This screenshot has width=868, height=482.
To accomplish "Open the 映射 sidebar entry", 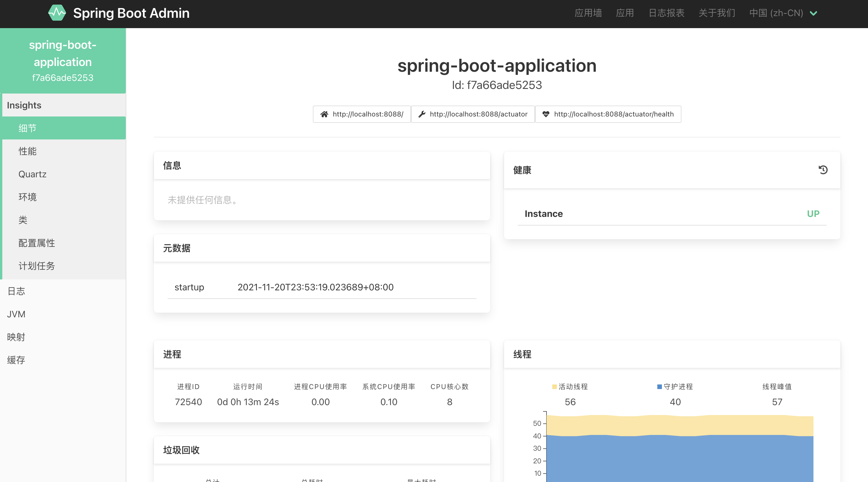I will [x=16, y=337].
